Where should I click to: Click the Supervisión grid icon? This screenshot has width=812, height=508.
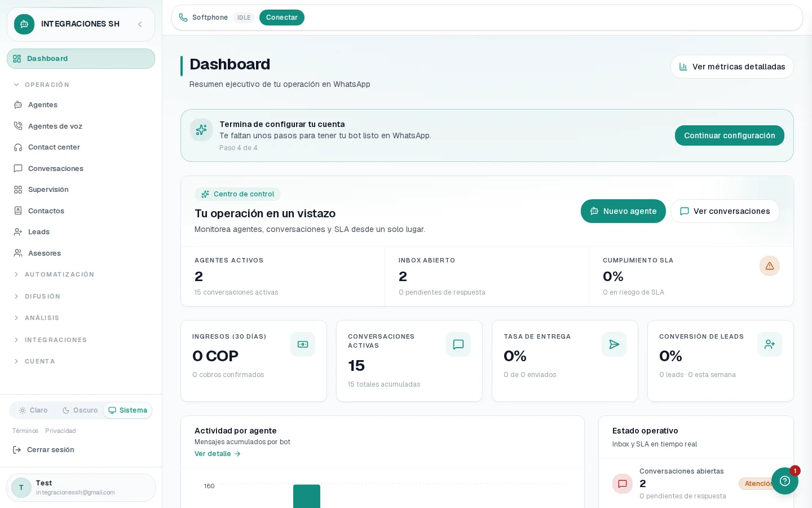(x=18, y=190)
